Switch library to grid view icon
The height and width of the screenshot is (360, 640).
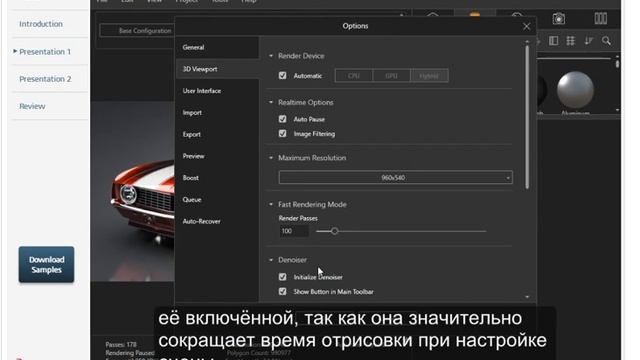coord(570,40)
